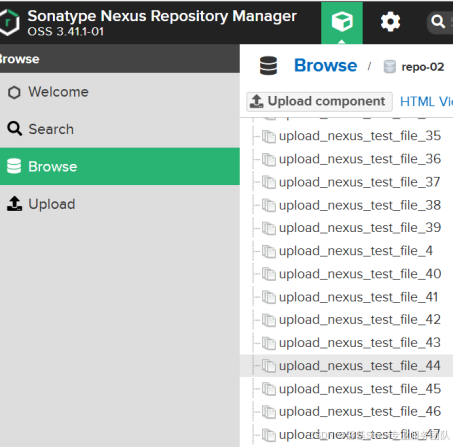The width and height of the screenshot is (454, 447).
Task: Click the repo-02 breadcrumb icon
Action: [x=390, y=66]
